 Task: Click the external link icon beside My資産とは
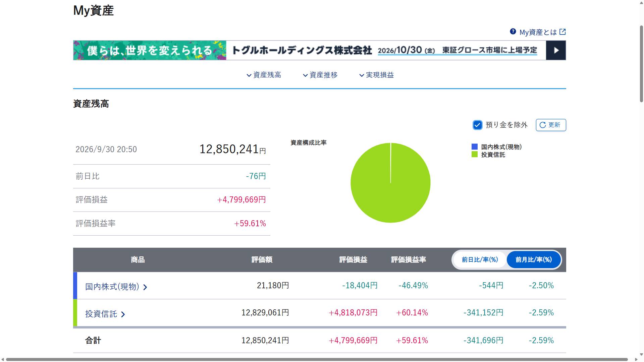(x=562, y=32)
